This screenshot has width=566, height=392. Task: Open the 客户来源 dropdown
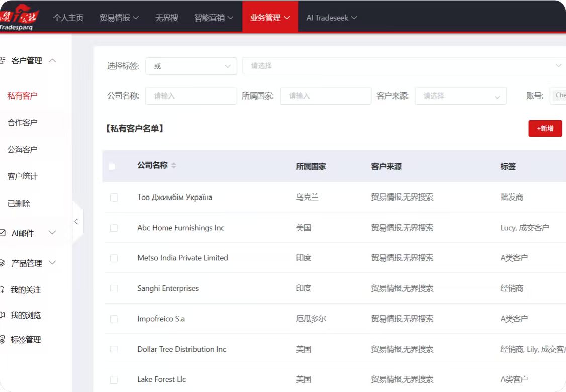click(x=460, y=96)
